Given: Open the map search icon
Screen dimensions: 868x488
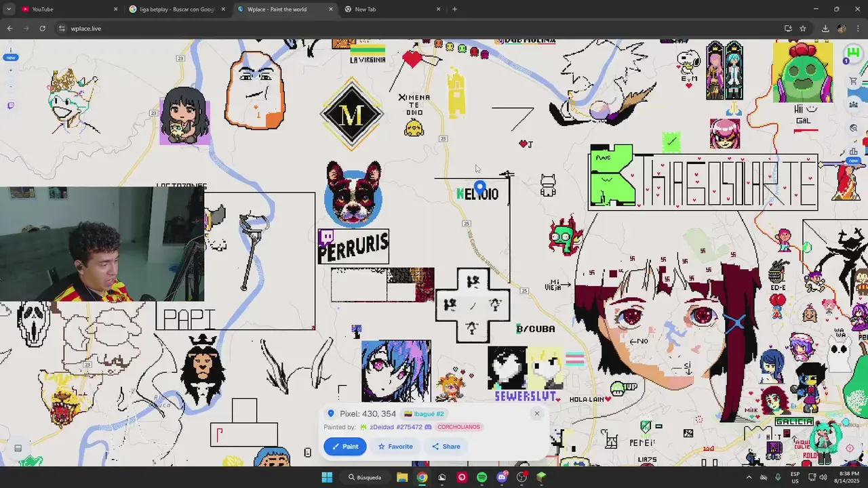Looking at the screenshot, I should [854, 128].
